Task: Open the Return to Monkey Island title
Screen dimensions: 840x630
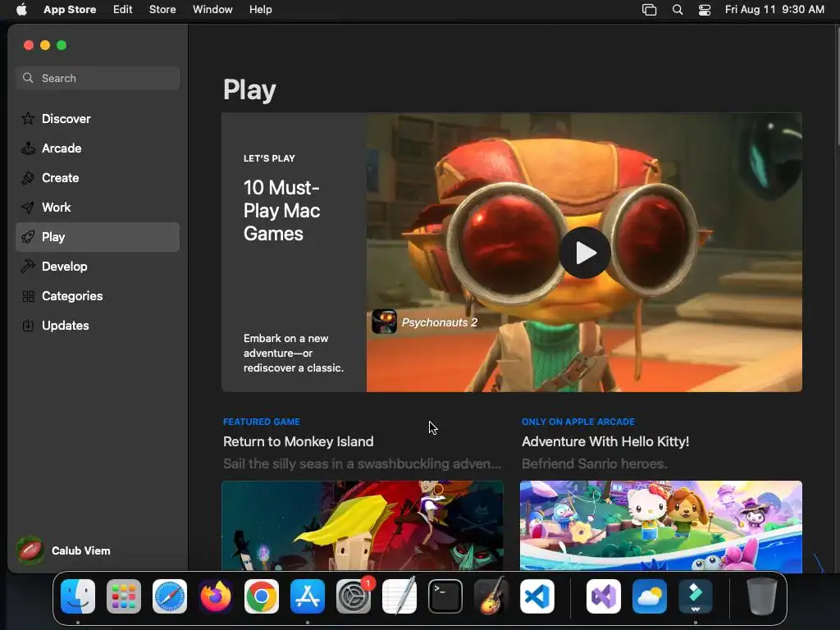Action: tap(299, 441)
